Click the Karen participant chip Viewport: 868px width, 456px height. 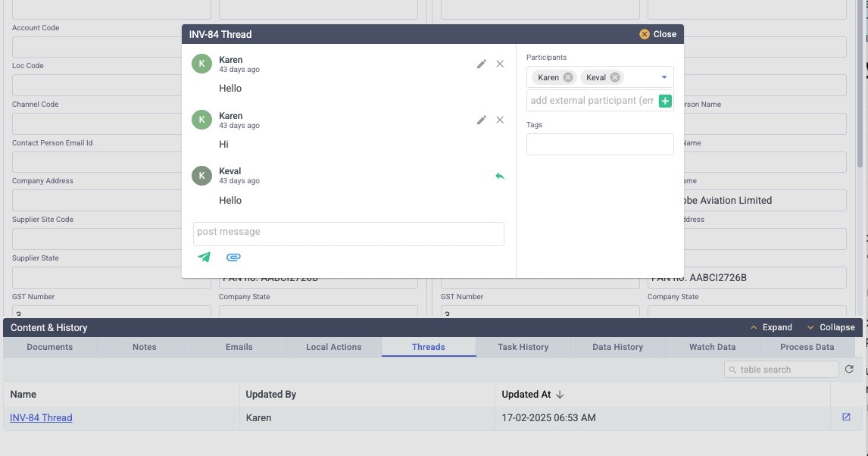(554, 77)
